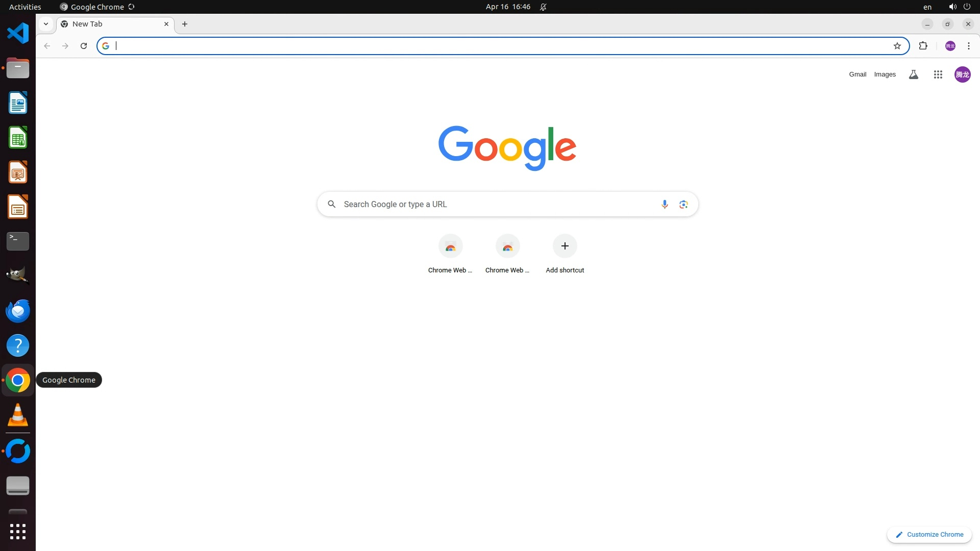
Task: Open the Chrome profile avatar in toolbar
Action: pyautogui.click(x=950, y=46)
